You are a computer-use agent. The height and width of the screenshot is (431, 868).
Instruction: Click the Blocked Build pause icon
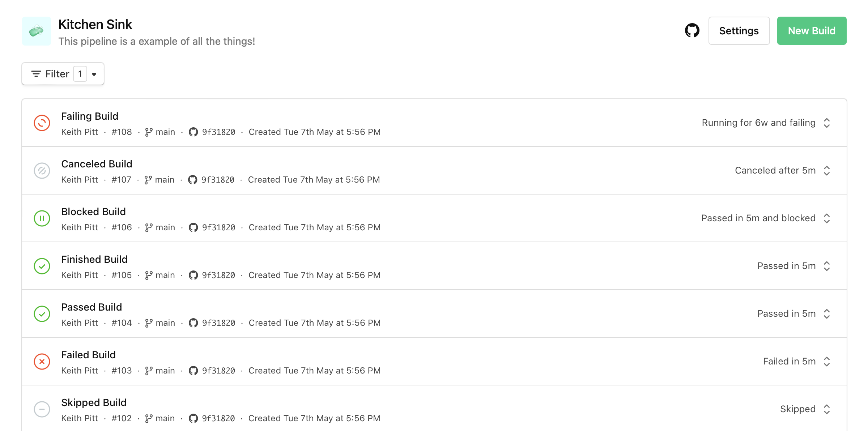click(x=42, y=218)
